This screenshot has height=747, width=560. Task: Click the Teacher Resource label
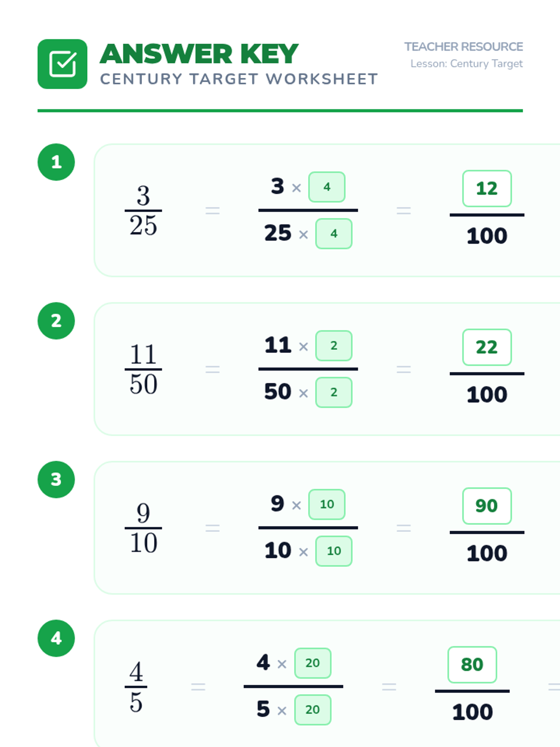click(x=463, y=47)
